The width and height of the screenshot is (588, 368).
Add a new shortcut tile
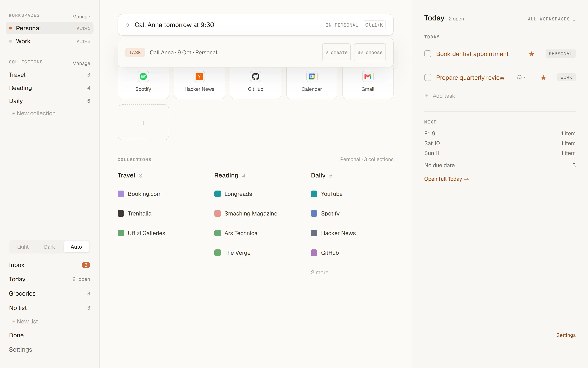[x=143, y=122]
